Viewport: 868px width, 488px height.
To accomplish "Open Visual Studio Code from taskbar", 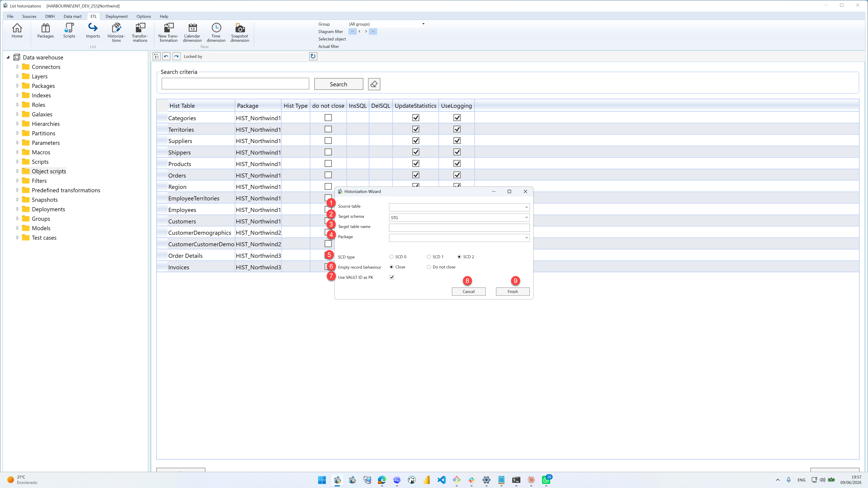I will (x=441, y=480).
